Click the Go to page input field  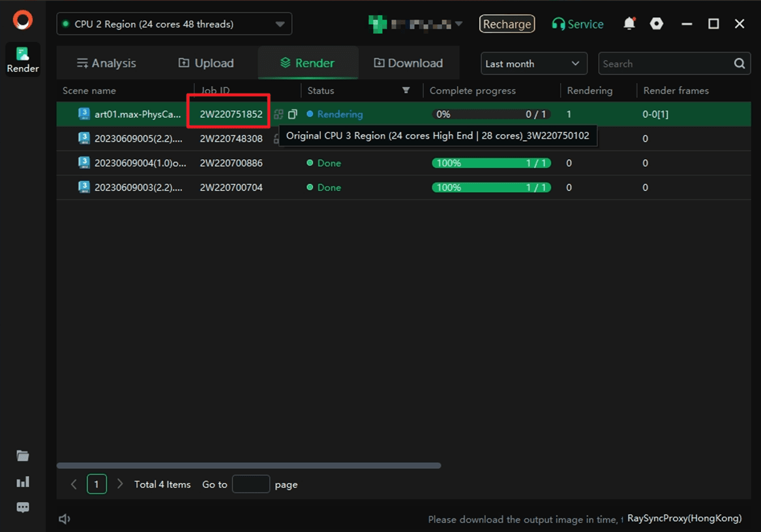pyautogui.click(x=250, y=484)
